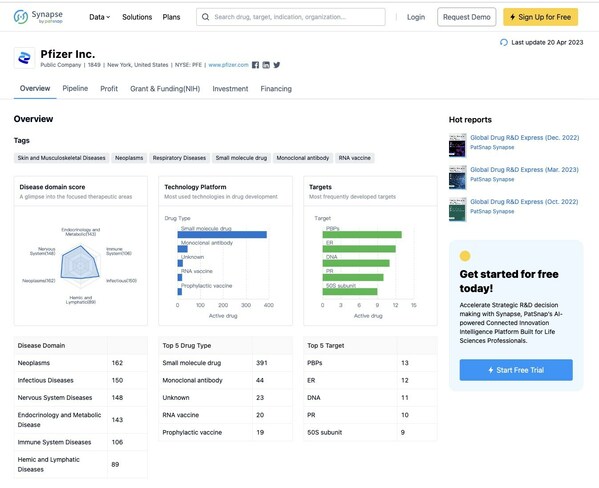This screenshot has width=599, height=488.
Task: Click the Login link
Action: [416, 17]
